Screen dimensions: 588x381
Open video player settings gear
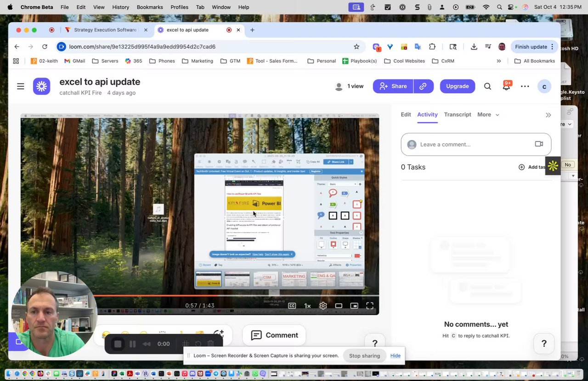pyautogui.click(x=323, y=306)
